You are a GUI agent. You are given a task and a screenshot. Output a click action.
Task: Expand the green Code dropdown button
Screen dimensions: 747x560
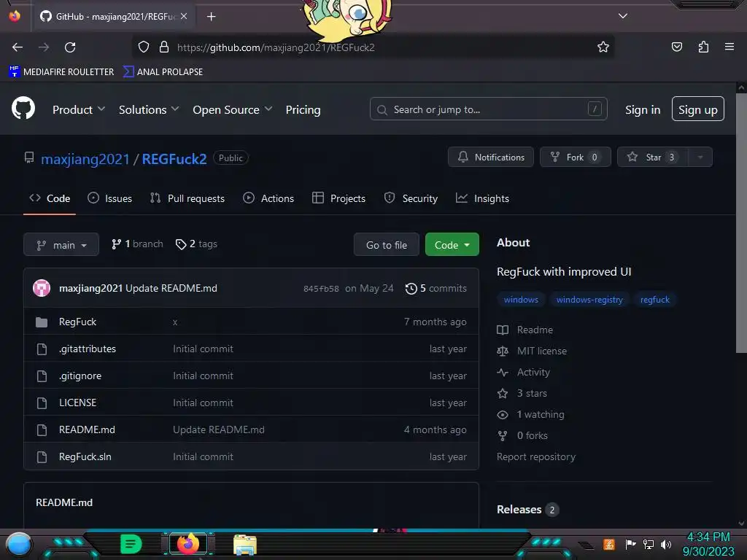(452, 244)
